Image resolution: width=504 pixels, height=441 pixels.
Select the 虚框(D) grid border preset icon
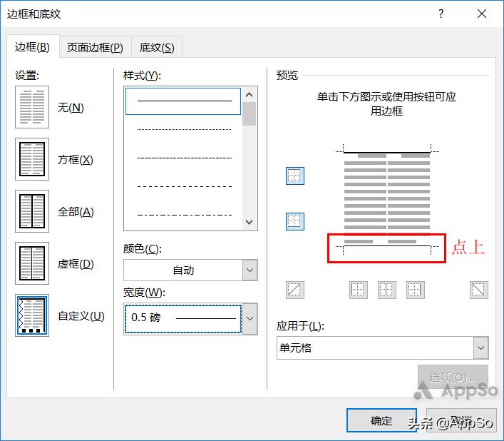click(32, 263)
